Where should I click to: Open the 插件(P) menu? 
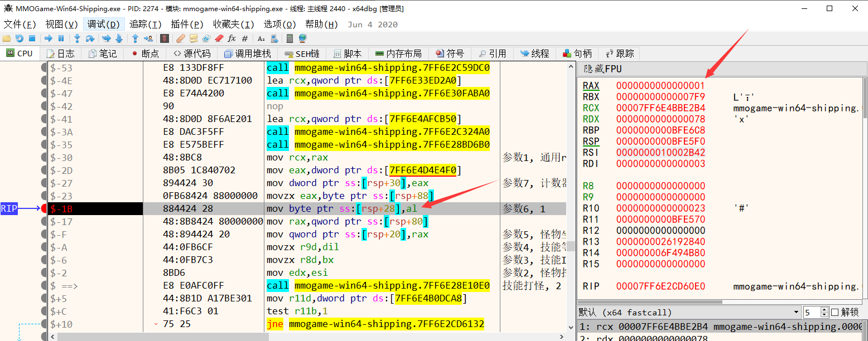[187, 25]
